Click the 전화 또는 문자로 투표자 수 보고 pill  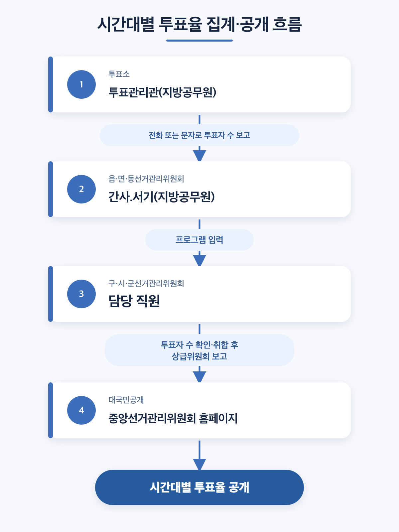tap(199, 135)
